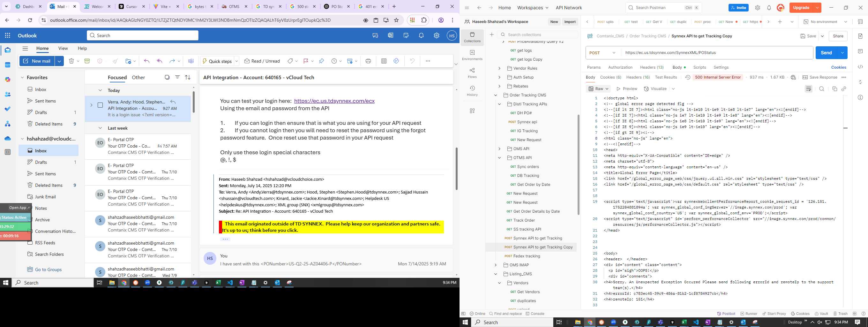Click the tdsynnex.com/ecx login link
Image resolution: width=868 pixels, height=327 pixels.
pos(334,101)
